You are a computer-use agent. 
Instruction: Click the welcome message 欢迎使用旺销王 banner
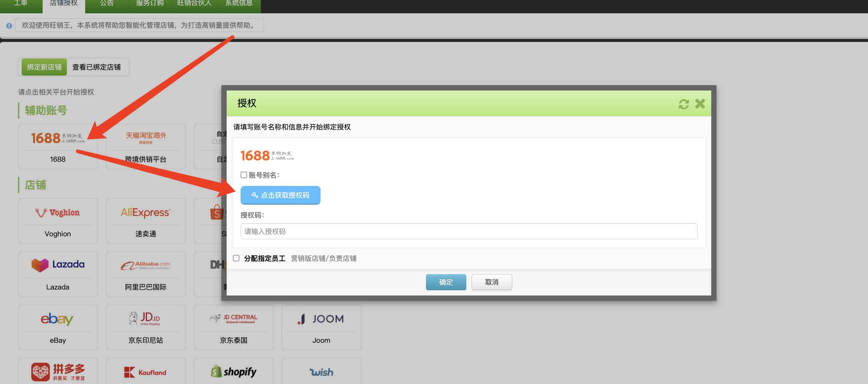139,25
